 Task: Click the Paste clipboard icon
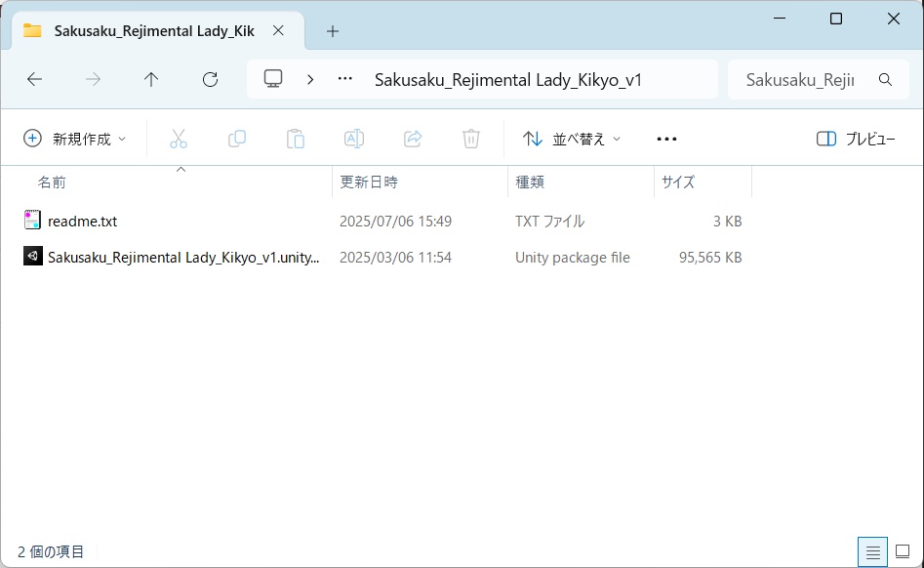296,139
